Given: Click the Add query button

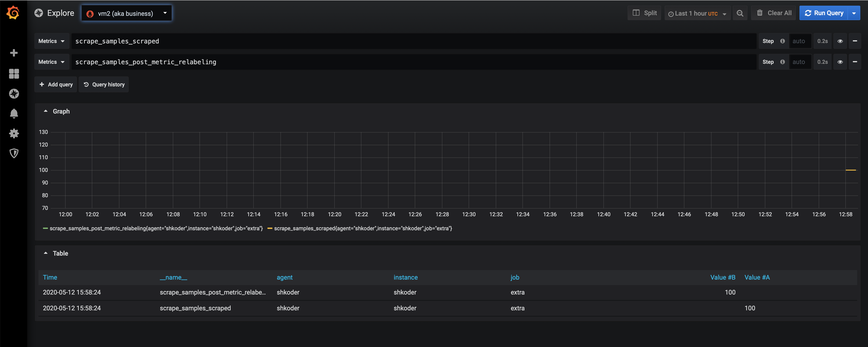Looking at the screenshot, I should tap(56, 85).
